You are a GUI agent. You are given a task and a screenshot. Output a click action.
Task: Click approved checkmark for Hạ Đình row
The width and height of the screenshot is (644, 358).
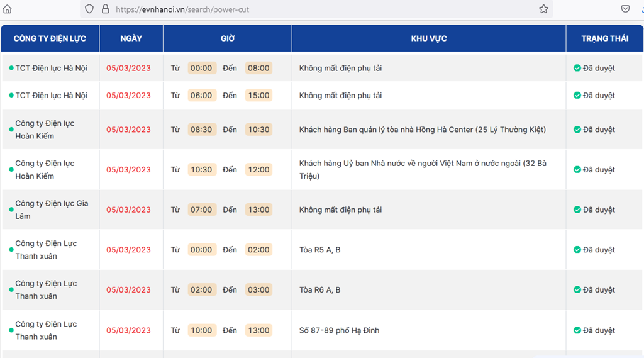(x=577, y=330)
